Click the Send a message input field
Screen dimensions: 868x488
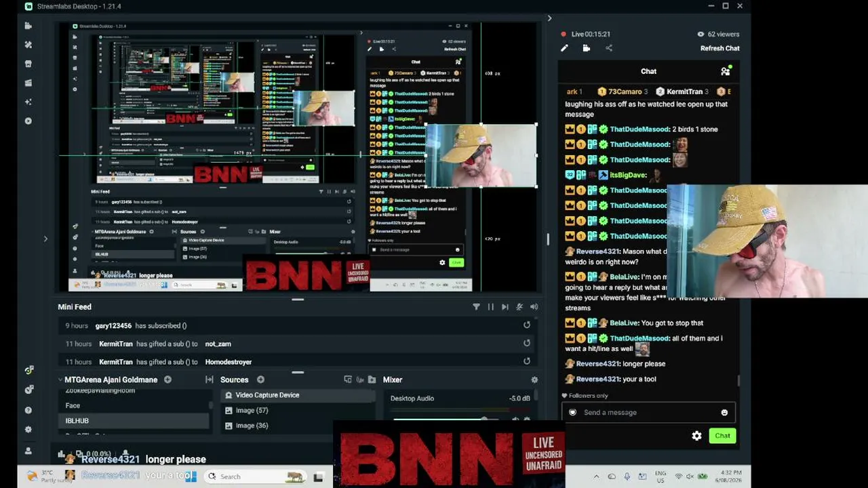[x=648, y=413]
